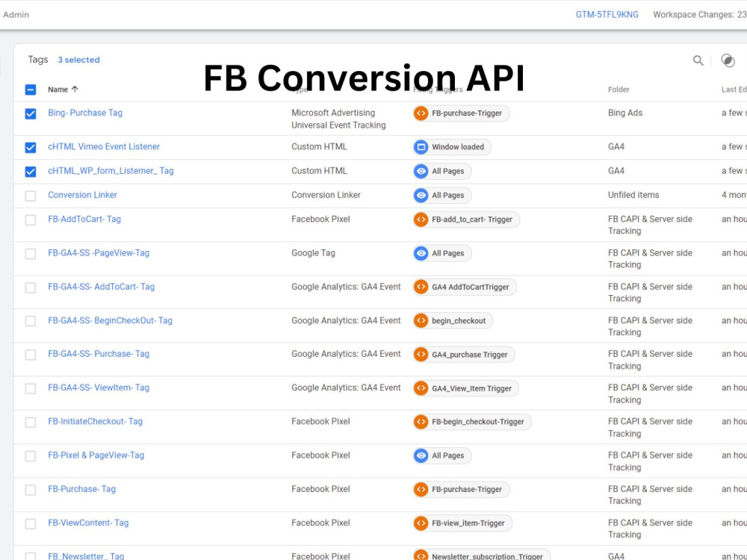747x560 pixels.
Task: Toggle the select-all tags checkbox
Action: [31, 90]
